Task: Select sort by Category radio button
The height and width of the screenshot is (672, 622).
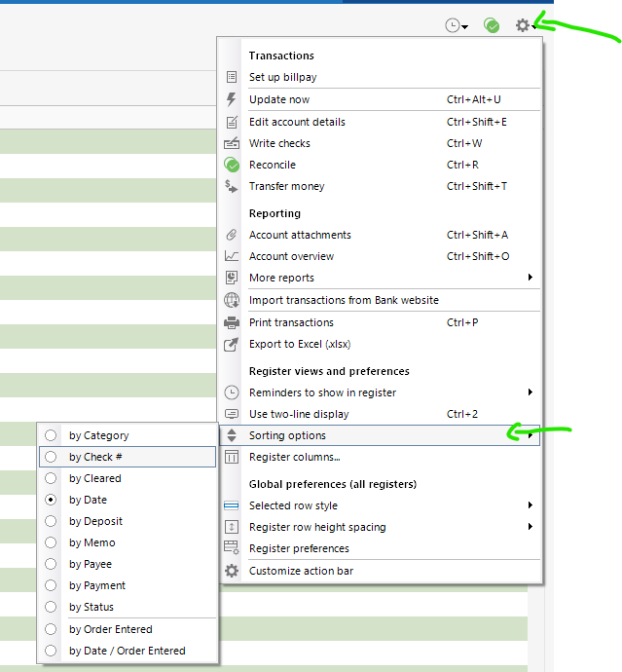Action: [x=51, y=435]
